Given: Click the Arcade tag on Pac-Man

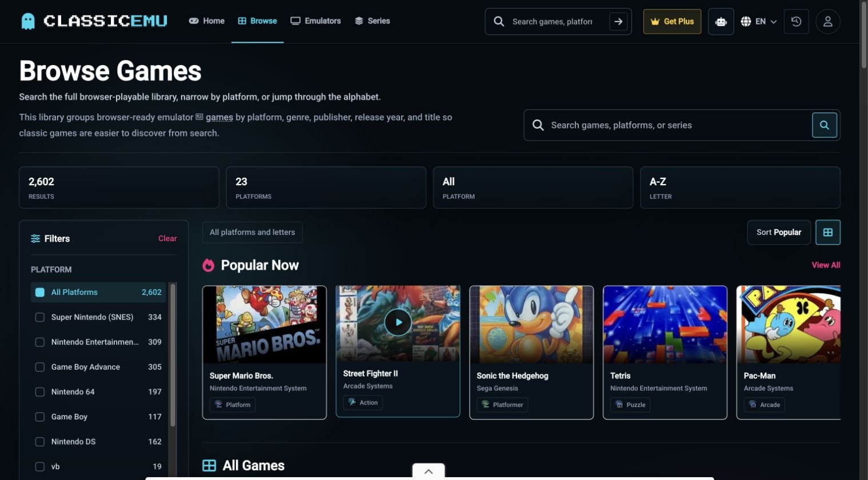Looking at the screenshot, I should coord(764,405).
